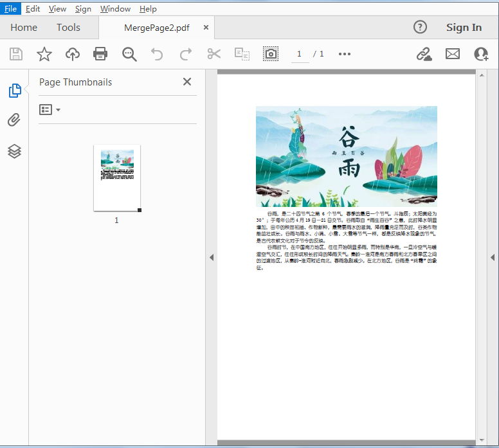Click the page number input field
The width and height of the screenshot is (499, 448).
coord(299,54)
